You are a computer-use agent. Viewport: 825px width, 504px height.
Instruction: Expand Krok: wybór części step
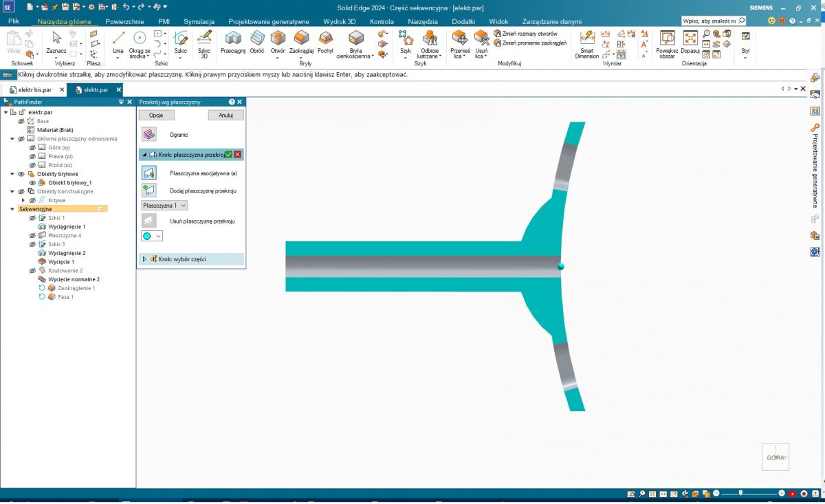coord(144,259)
